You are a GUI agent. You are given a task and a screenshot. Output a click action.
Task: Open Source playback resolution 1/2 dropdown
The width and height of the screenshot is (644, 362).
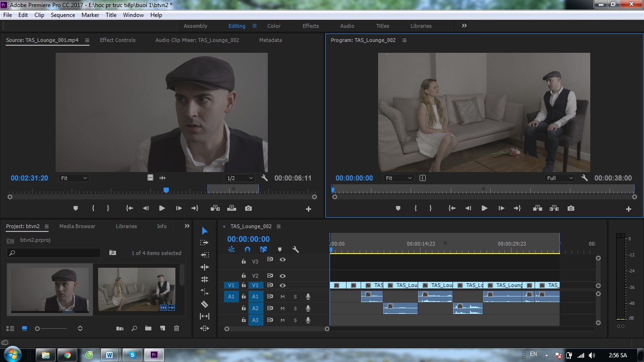pos(239,178)
